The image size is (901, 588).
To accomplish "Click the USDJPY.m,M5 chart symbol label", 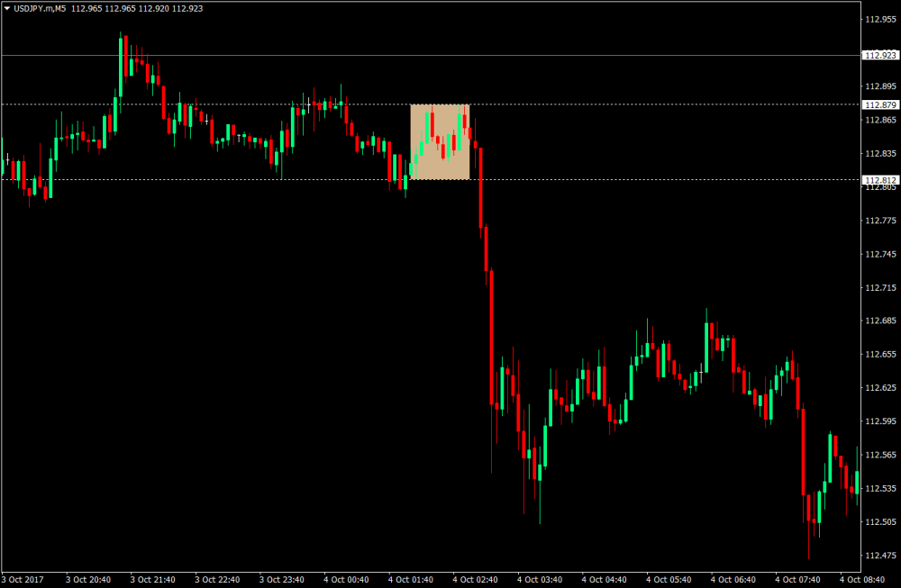I will click(x=40, y=8).
